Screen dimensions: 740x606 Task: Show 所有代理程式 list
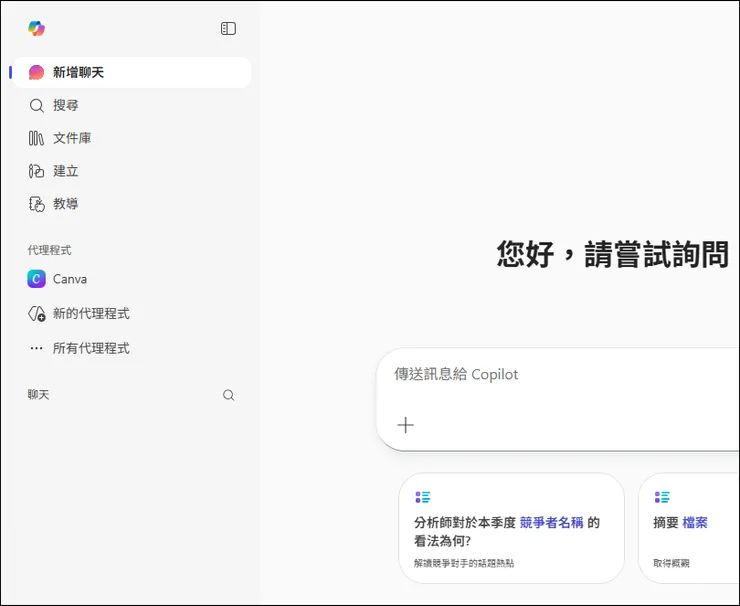point(133,348)
